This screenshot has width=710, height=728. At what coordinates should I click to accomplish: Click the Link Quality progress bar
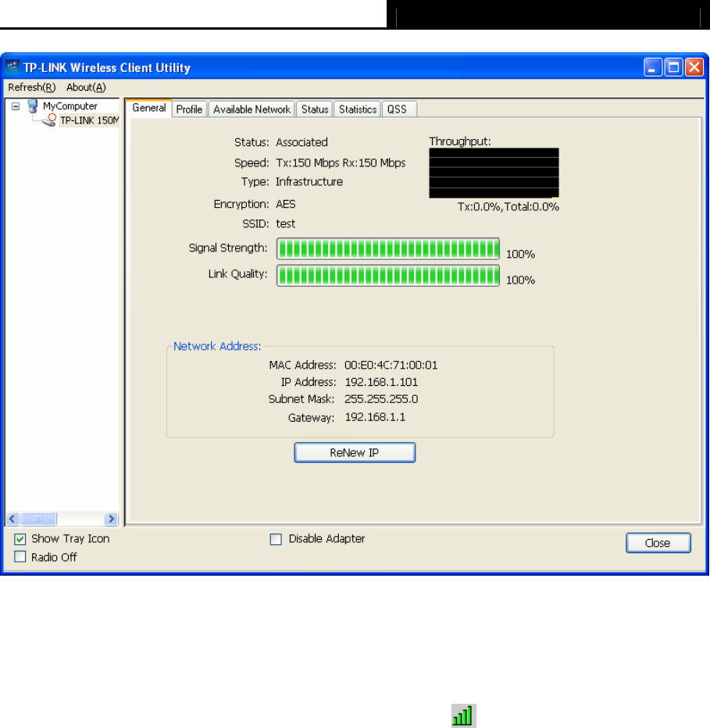[388, 276]
